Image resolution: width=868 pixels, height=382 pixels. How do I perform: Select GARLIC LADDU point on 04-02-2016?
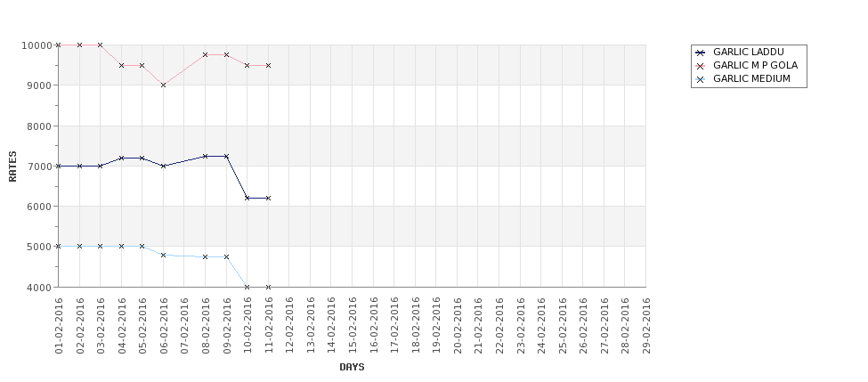[x=121, y=158]
